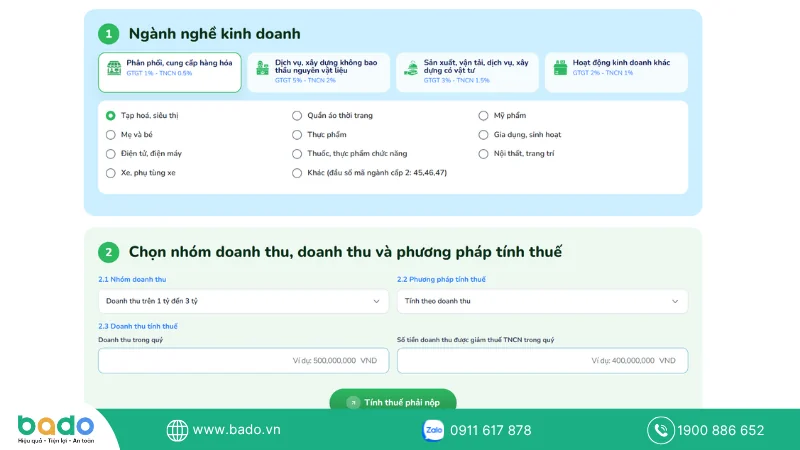This screenshot has width=800, height=450.
Task: Open the 'Phương pháp tính thuế' dropdown
Action: (x=542, y=301)
